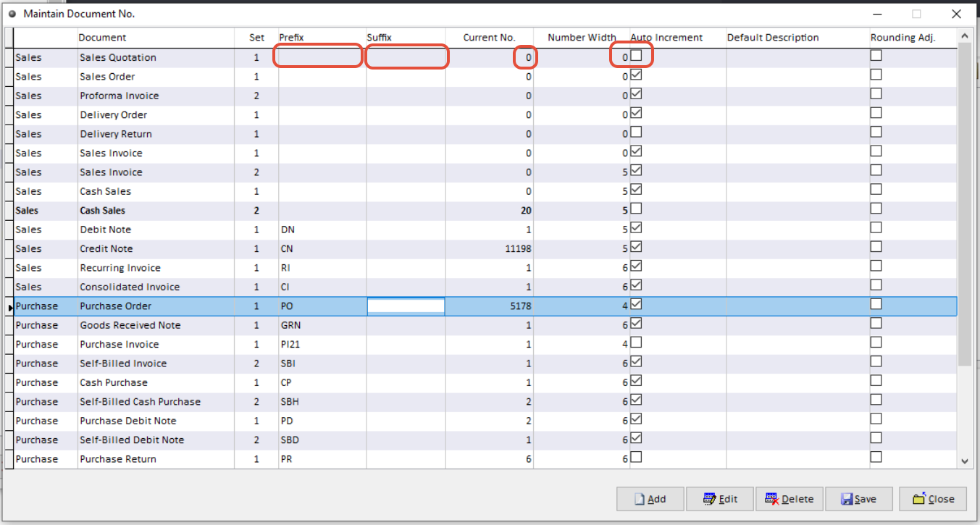Click the Add button
980x525 pixels.
650,499
